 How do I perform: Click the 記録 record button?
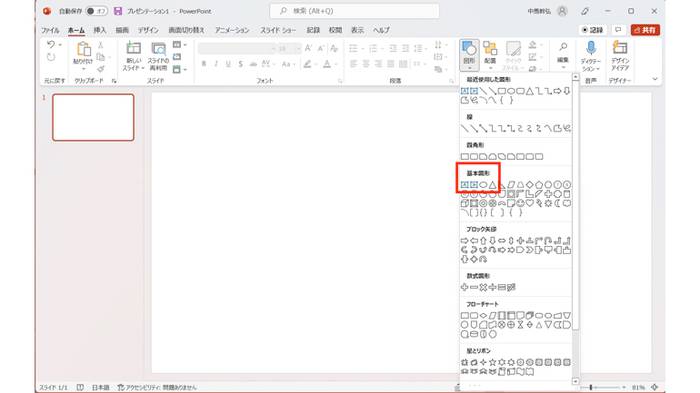click(593, 30)
